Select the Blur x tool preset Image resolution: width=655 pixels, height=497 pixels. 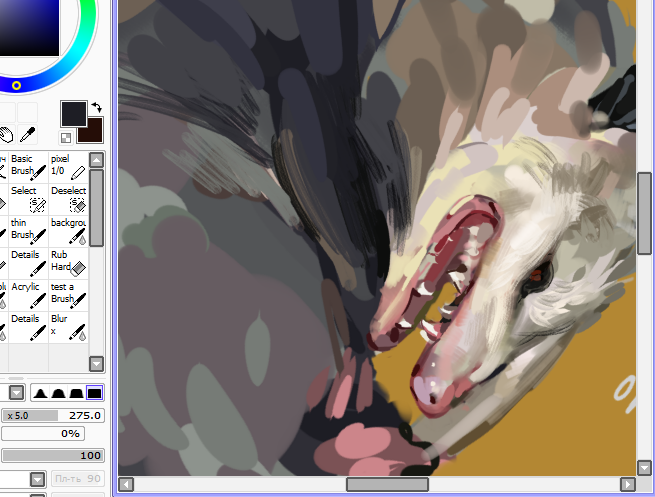tap(69, 327)
